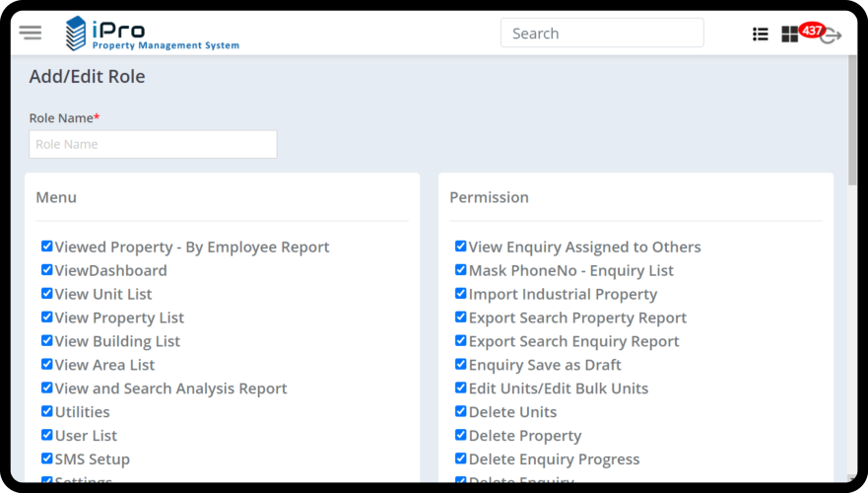Screen dimensions: 868x493
Task: Disable the Delete Property permission
Action: [x=460, y=435]
